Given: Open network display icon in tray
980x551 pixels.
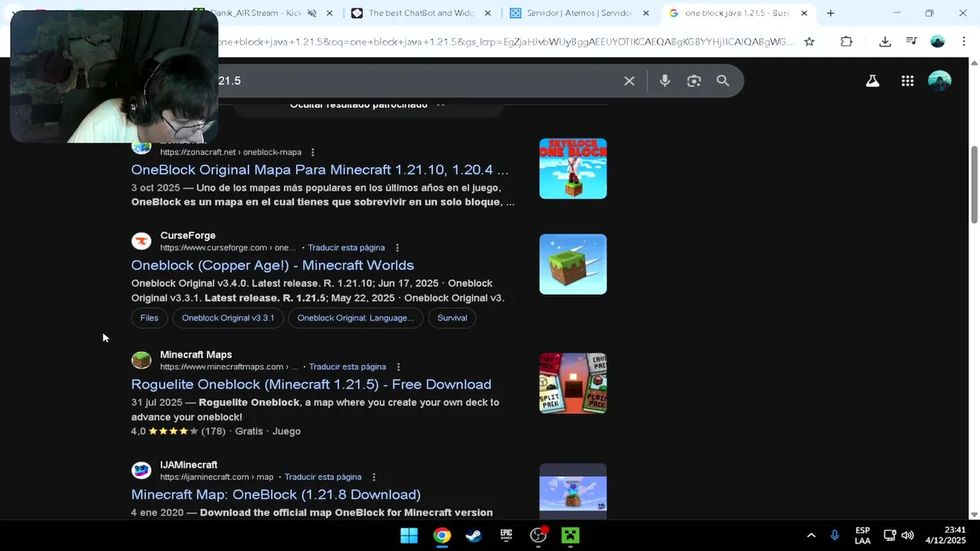Looking at the screenshot, I should pos(890,536).
